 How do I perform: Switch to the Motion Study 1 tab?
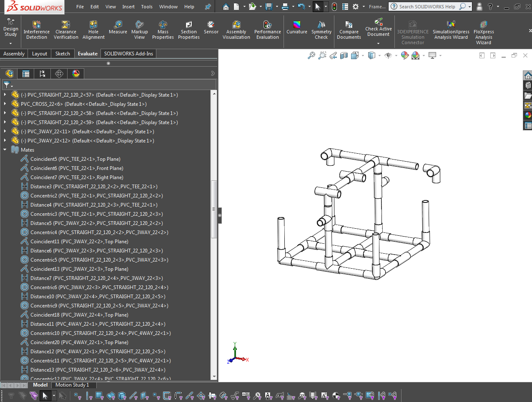pyautogui.click(x=72, y=385)
